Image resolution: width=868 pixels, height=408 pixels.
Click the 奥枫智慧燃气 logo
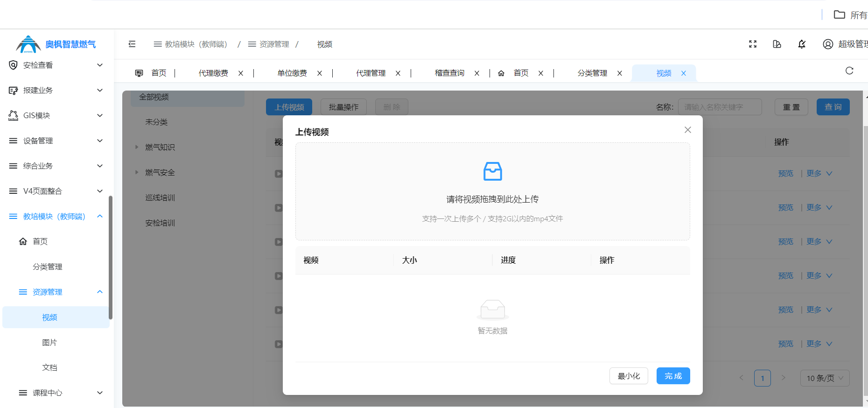[56, 44]
